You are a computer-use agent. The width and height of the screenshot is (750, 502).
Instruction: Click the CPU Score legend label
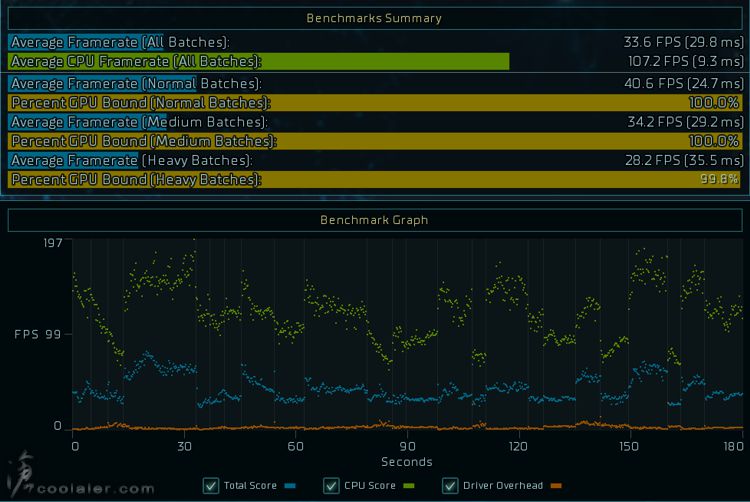pyautogui.click(x=370, y=486)
